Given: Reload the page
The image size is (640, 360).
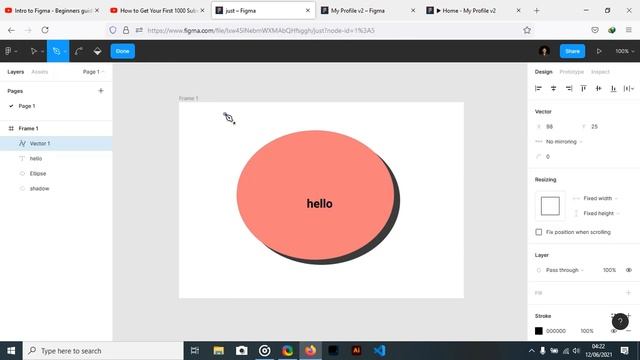Looking at the screenshot, I should (x=45, y=30).
